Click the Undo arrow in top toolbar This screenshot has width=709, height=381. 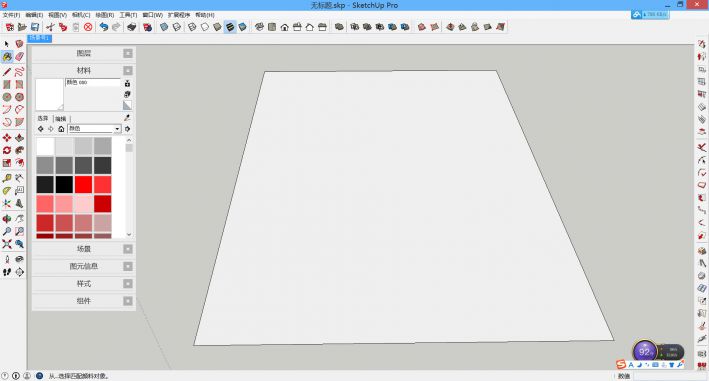pyautogui.click(x=104, y=27)
